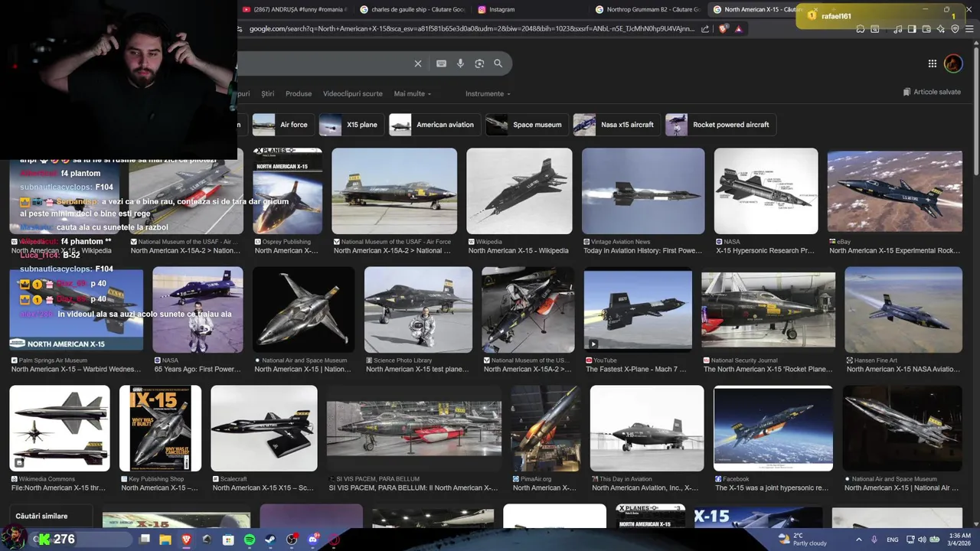The image size is (980, 551).
Task: Select Videoclipuri scurte search filter
Action: coord(352,93)
